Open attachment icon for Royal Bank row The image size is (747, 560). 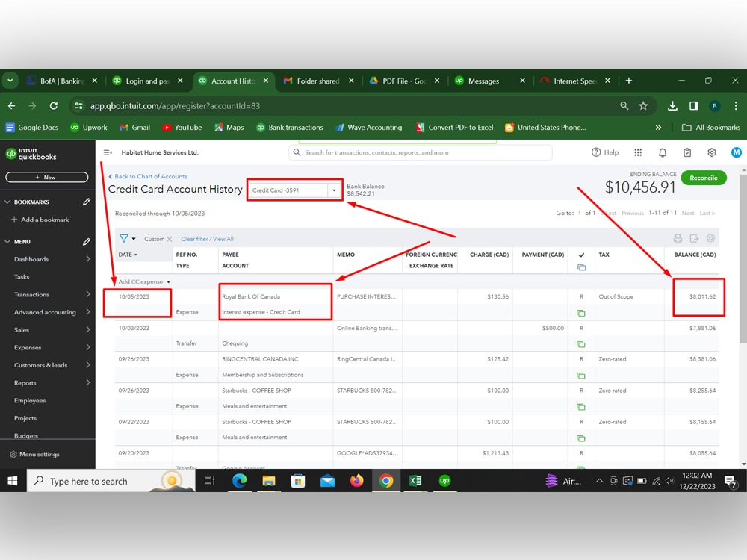tap(580, 313)
